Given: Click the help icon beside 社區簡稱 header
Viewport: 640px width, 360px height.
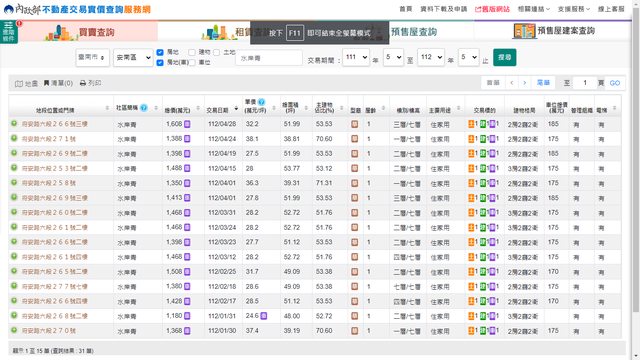Looking at the screenshot, I should pyautogui.click(x=144, y=108).
